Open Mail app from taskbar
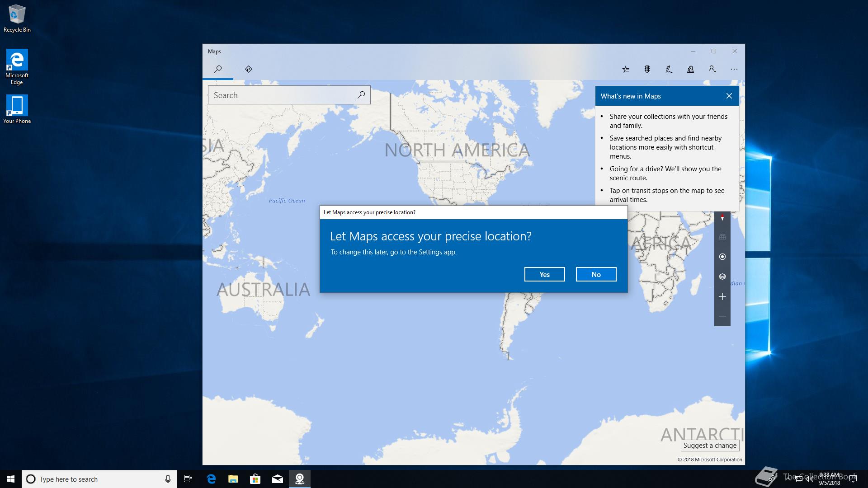 coord(277,479)
